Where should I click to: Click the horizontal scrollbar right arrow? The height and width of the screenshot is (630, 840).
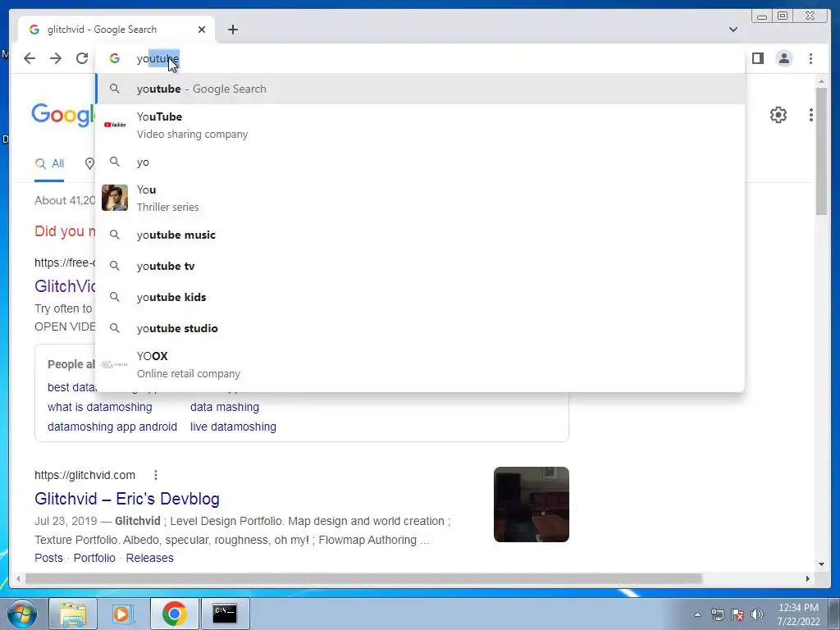(808, 578)
